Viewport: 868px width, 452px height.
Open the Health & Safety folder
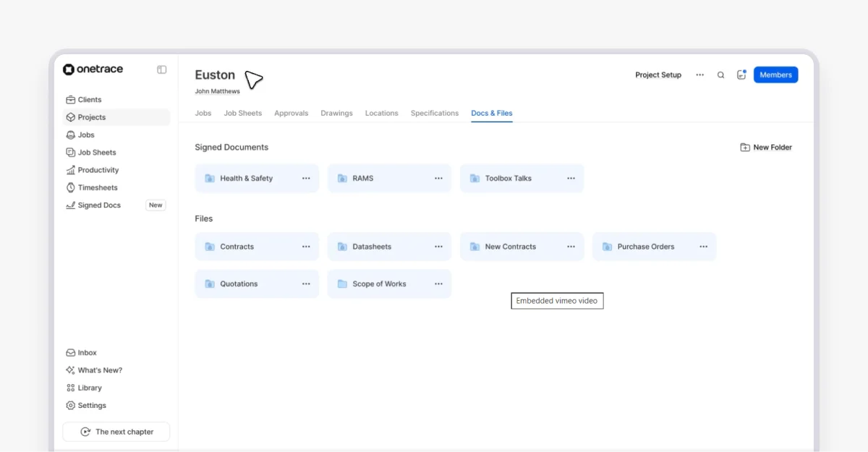[257, 178]
